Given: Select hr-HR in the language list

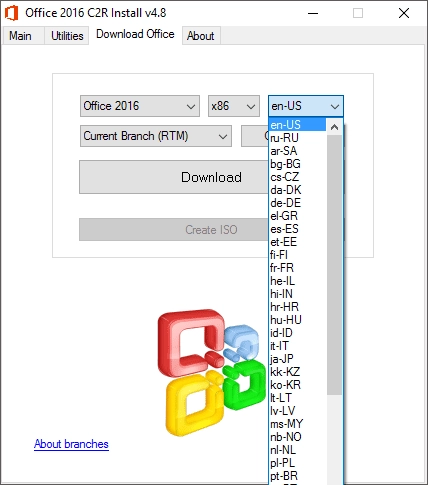Looking at the screenshot, I should [x=297, y=307].
